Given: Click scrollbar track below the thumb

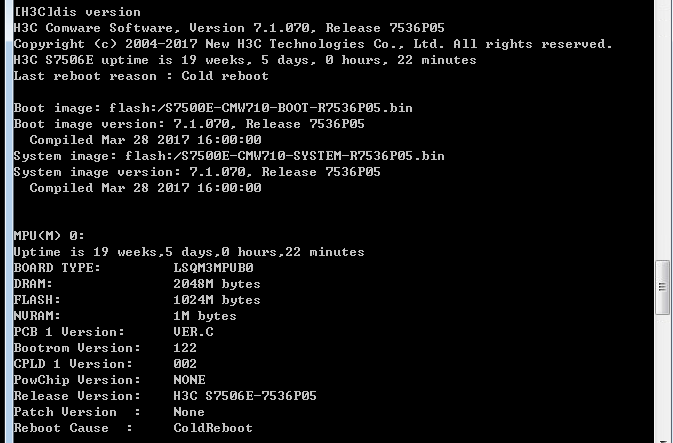Looking at the screenshot, I should pos(661,380).
